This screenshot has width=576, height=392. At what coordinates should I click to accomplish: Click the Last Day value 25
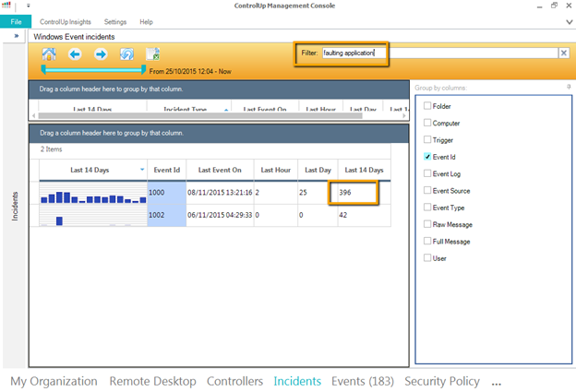pyautogui.click(x=318, y=193)
